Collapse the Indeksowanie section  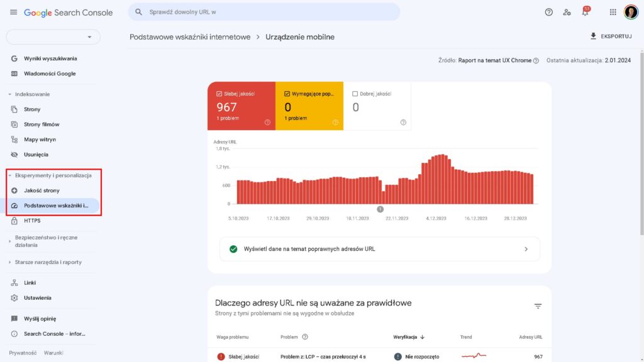(x=9, y=94)
